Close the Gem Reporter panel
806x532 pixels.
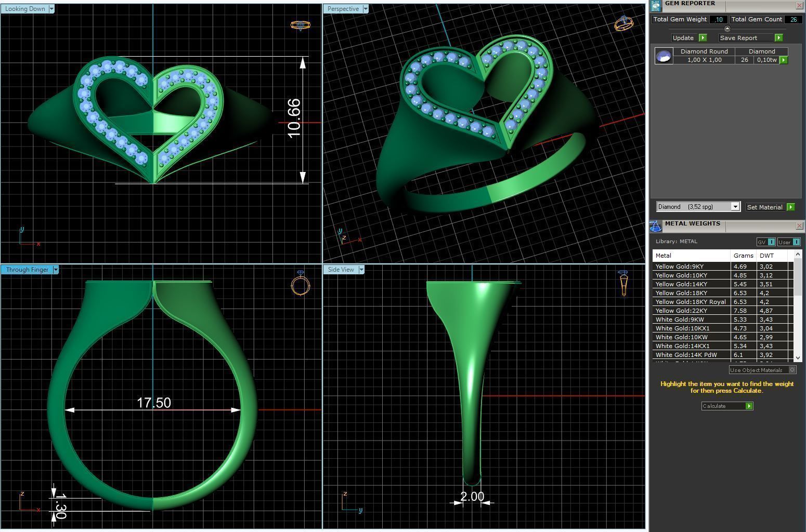coord(799,5)
